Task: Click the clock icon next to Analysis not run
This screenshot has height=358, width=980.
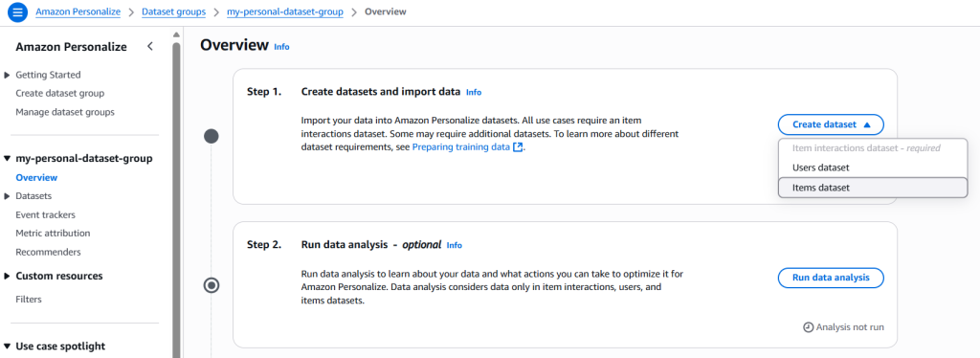Action: click(808, 327)
